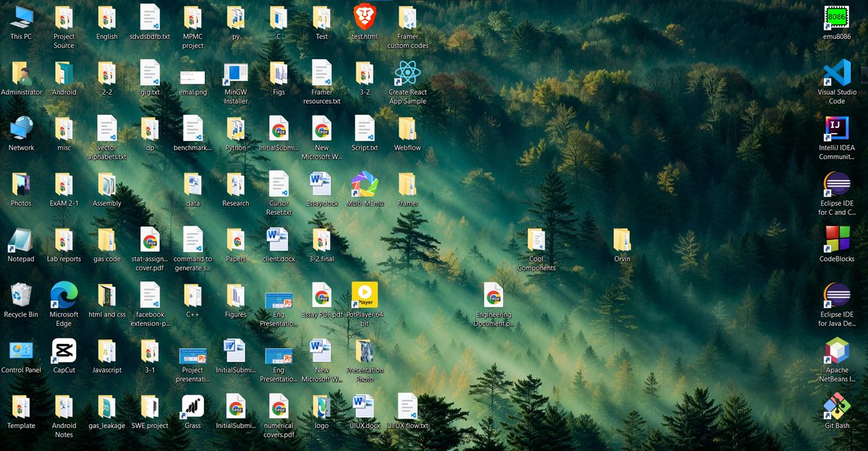Open stat-assign cover.pdf
The image size is (868, 451).
pos(150,249)
